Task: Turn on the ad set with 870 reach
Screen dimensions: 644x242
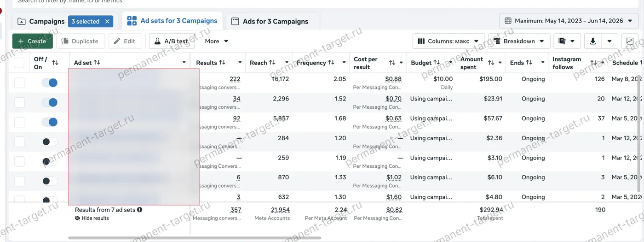Action: pyautogui.click(x=49, y=181)
